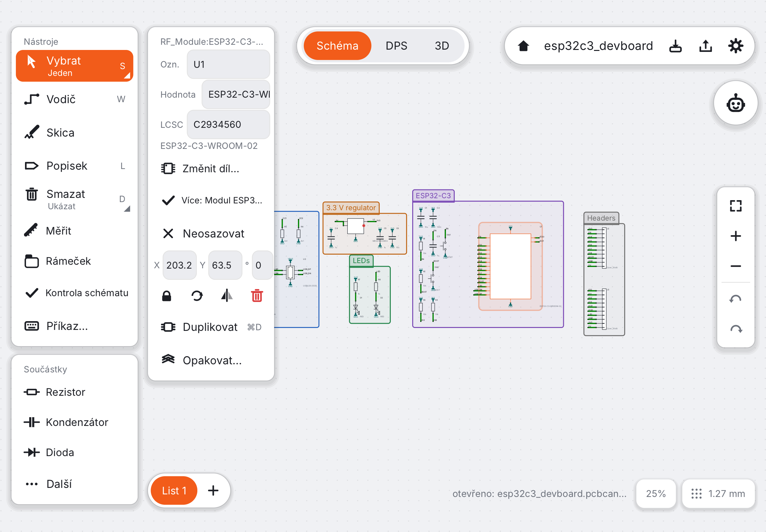Pick the Popisek label tool
Viewport: 766px width, 532px height.
(x=74, y=166)
